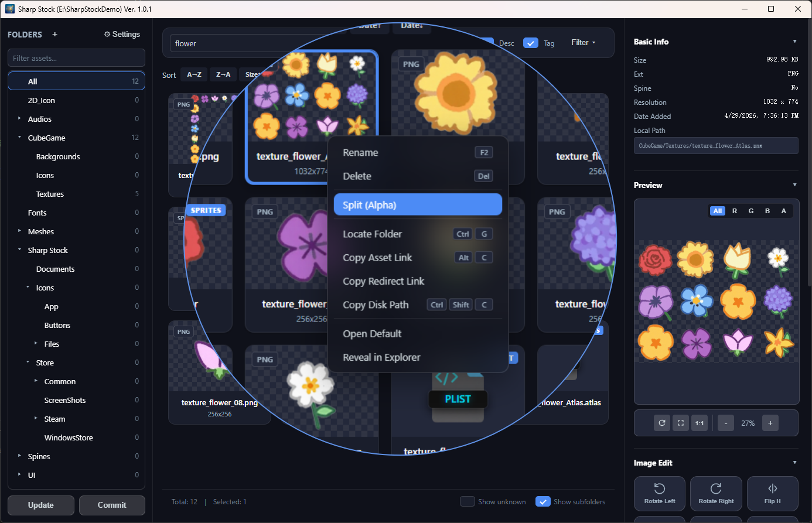
Task: Click the Update button
Action: click(x=41, y=505)
